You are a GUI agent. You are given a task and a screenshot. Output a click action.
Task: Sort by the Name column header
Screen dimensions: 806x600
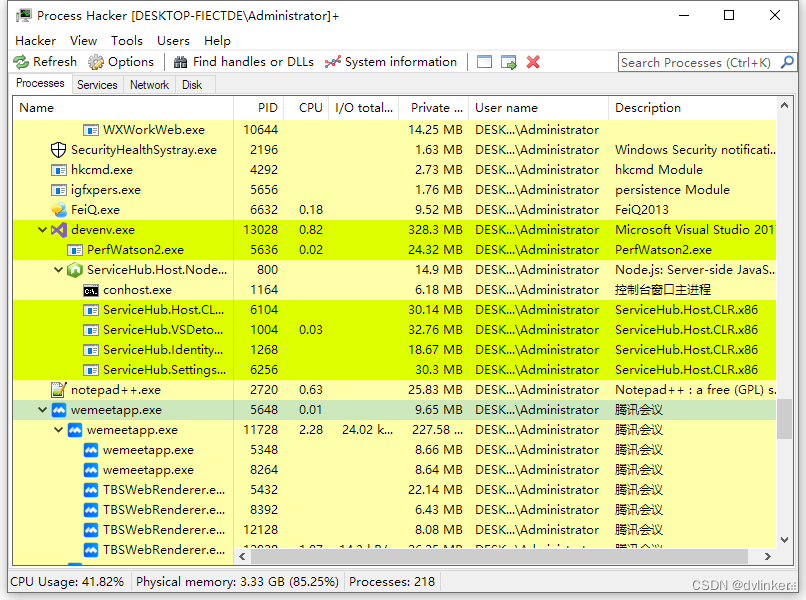point(123,108)
